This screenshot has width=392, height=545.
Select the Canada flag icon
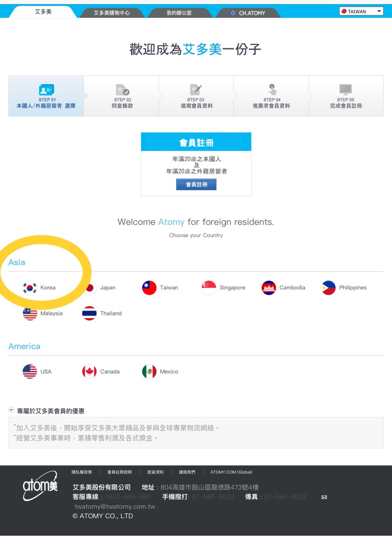pos(90,372)
